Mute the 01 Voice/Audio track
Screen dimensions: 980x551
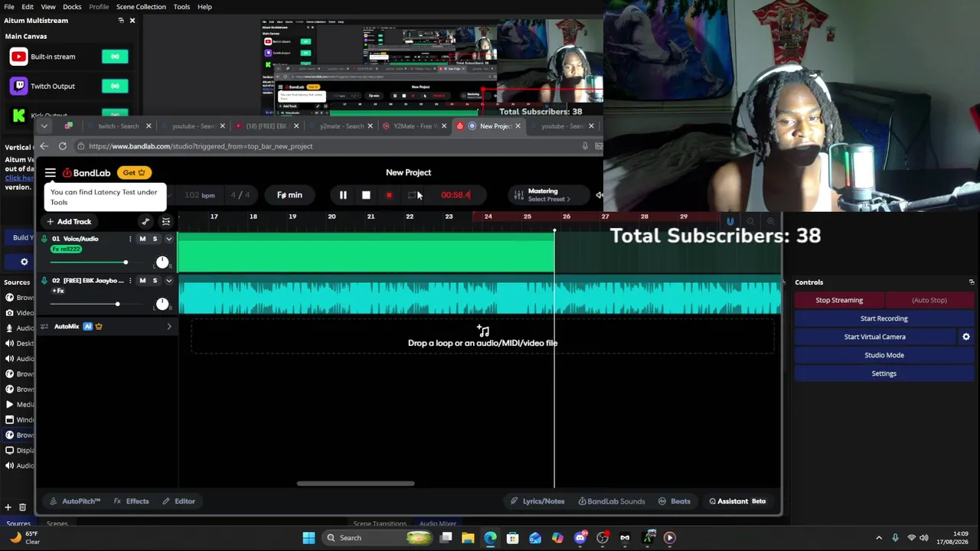coord(142,239)
